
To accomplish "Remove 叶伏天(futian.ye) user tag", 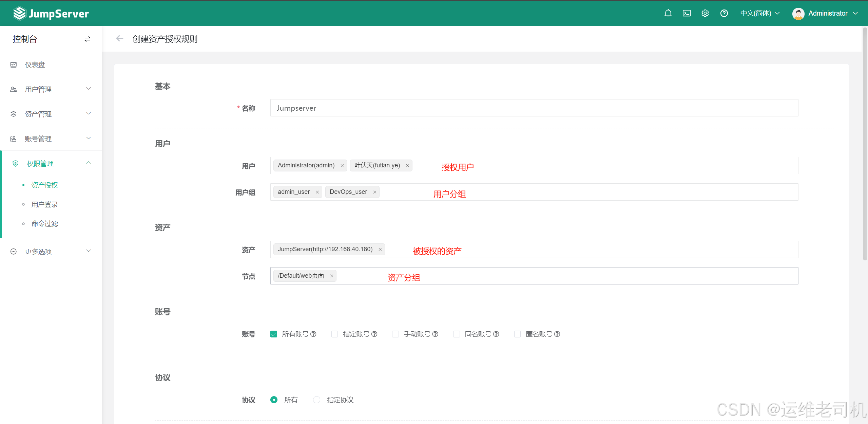I will coord(407,166).
